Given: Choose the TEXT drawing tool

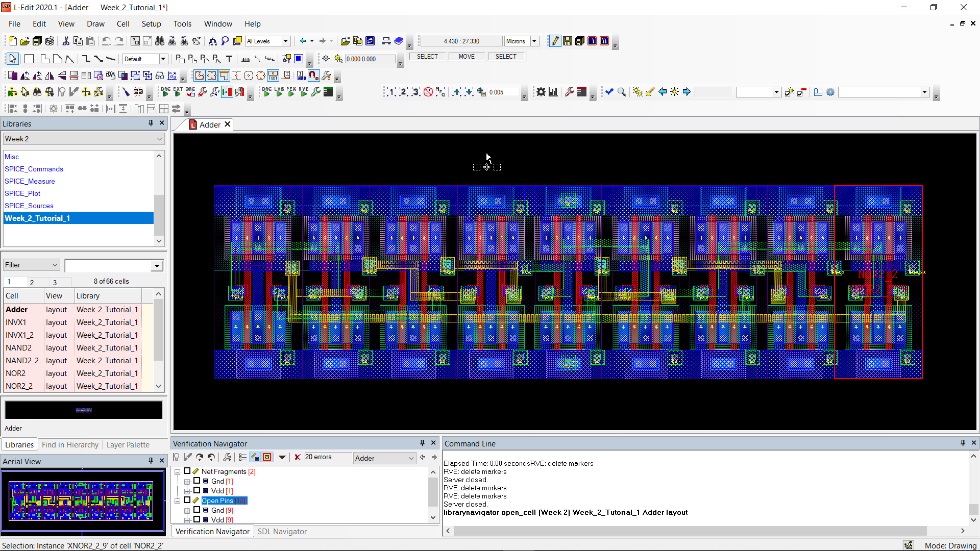Looking at the screenshot, I should (229, 59).
